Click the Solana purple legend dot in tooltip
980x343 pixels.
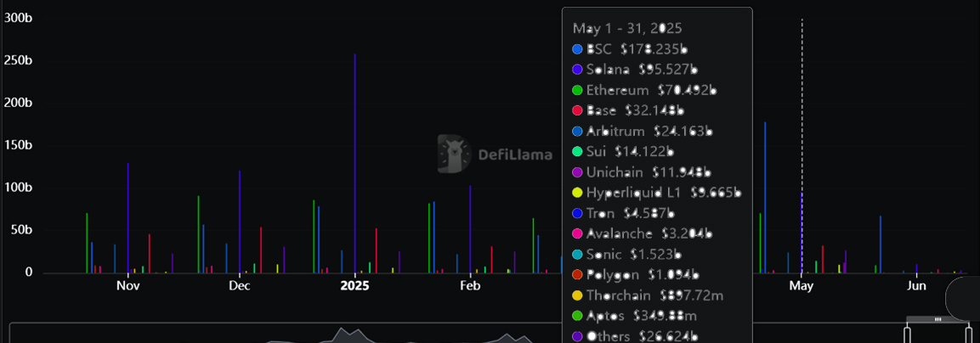577,69
